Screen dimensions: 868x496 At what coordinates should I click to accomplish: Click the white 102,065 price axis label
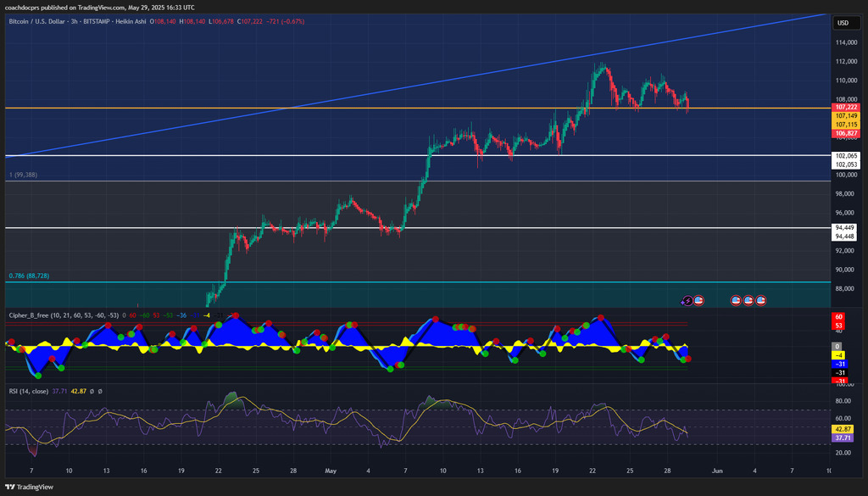[x=847, y=156]
